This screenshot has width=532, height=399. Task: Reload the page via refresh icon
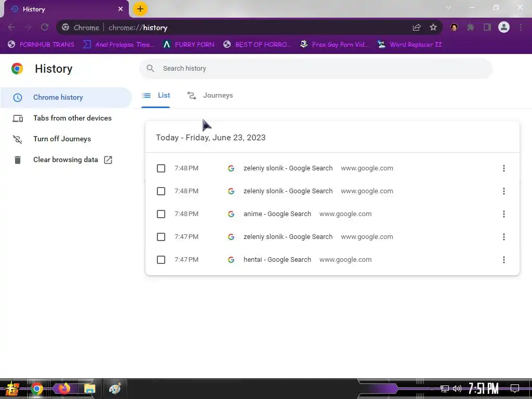coord(45,28)
